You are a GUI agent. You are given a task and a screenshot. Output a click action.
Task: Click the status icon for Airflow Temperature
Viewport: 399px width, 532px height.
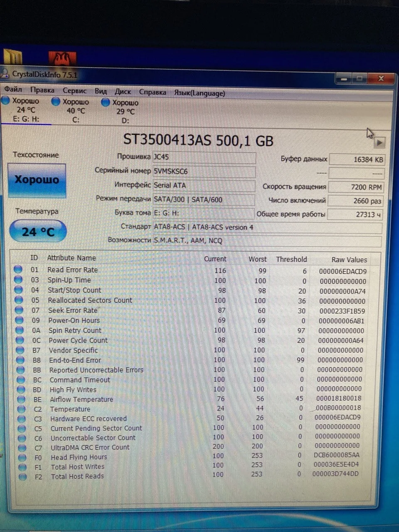point(21,399)
